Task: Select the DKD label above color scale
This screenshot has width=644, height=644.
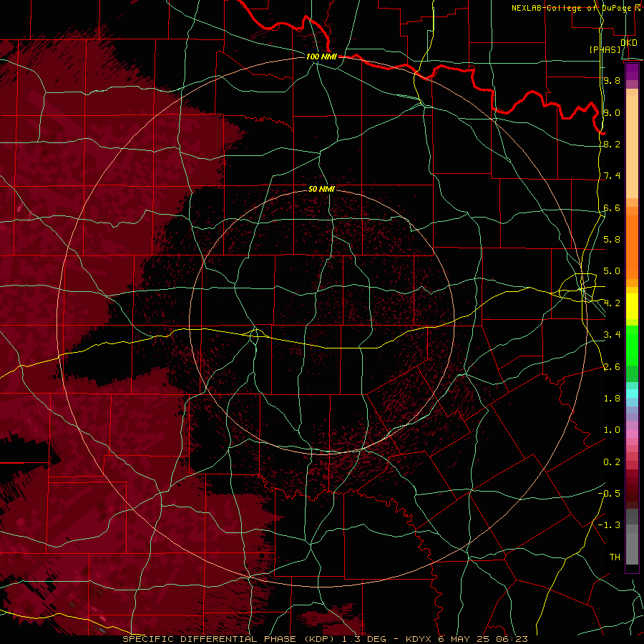Action: coord(628,42)
